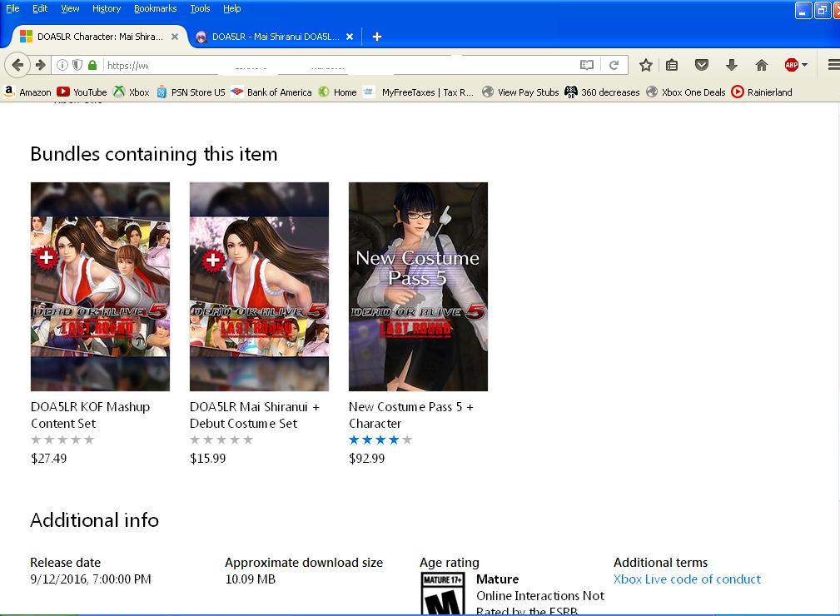Close the second DOA5LR - Mai Shiranui tab
The width and height of the screenshot is (840, 616).
coord(350,37)
